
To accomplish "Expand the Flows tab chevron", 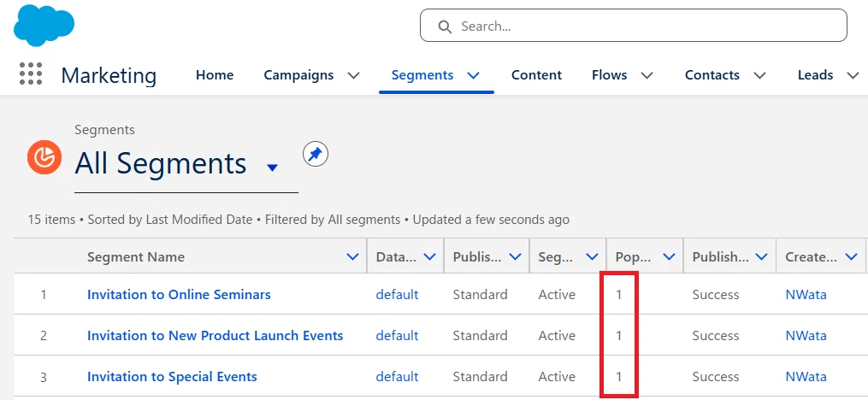I will pos(647,75).
